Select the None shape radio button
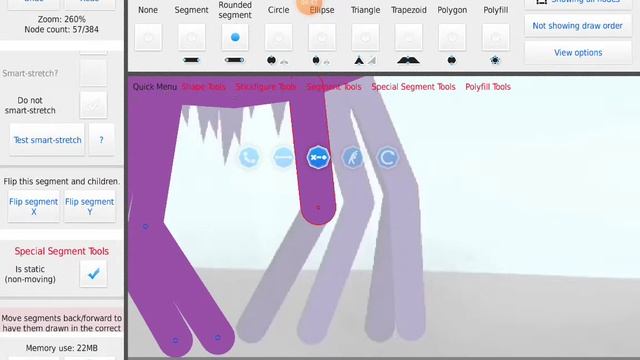 [x=148, y=37]
